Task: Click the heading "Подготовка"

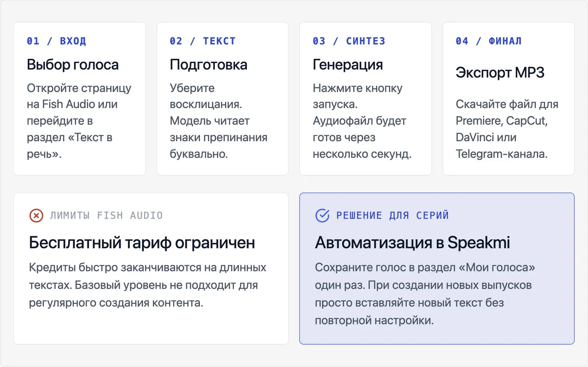Action: [209, 65]
